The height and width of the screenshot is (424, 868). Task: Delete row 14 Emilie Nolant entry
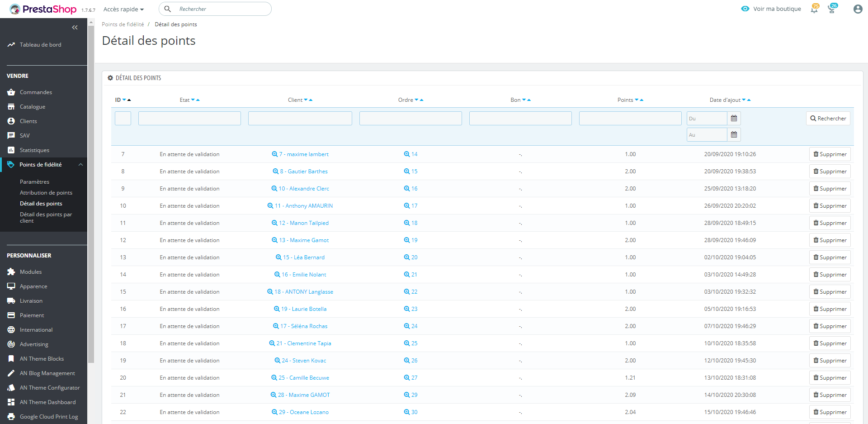tap(830, 275)
